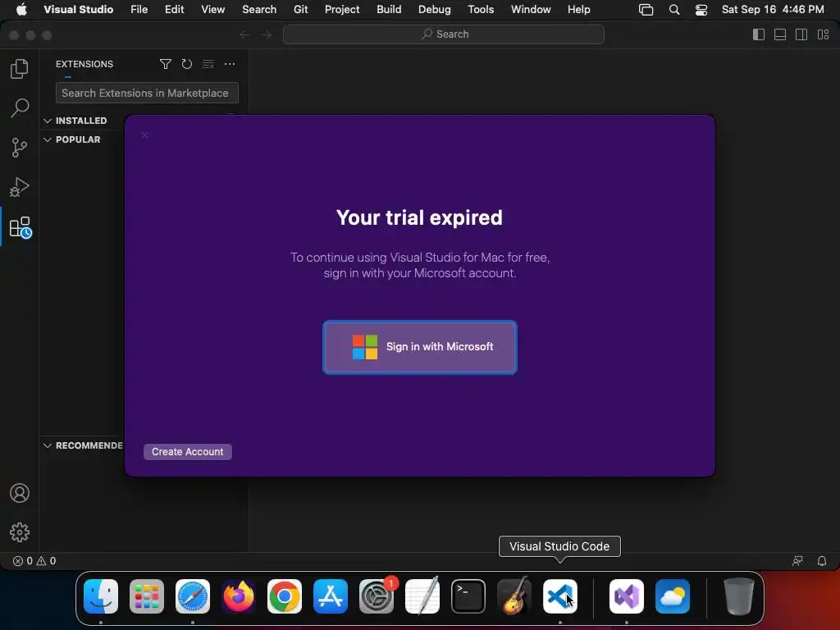Viewport: 840px width, 630px height.
Task: Launch Google Chrome from the Dock
Action: [x=285, y=596]
